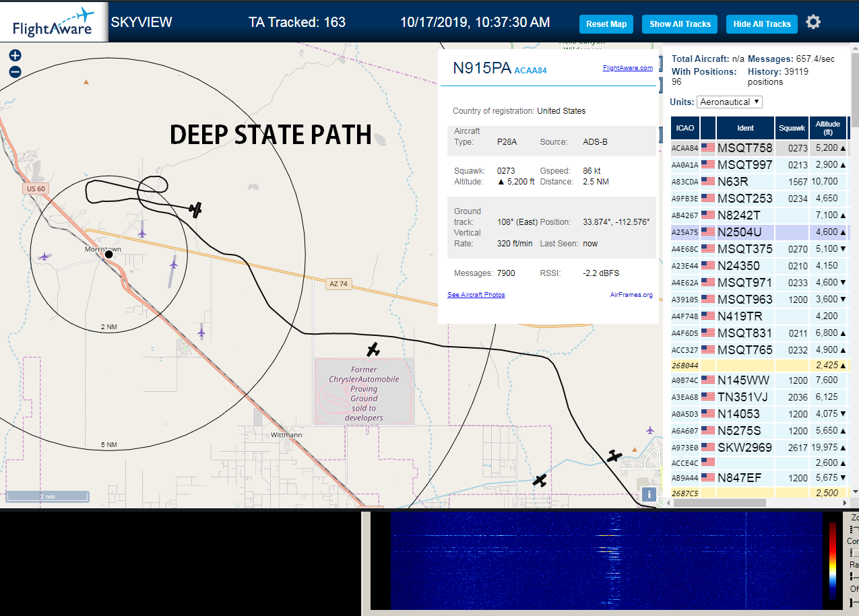859x616 pixels.
Task: Click the SKYVIEW title in header
Action: pos(141,22)
